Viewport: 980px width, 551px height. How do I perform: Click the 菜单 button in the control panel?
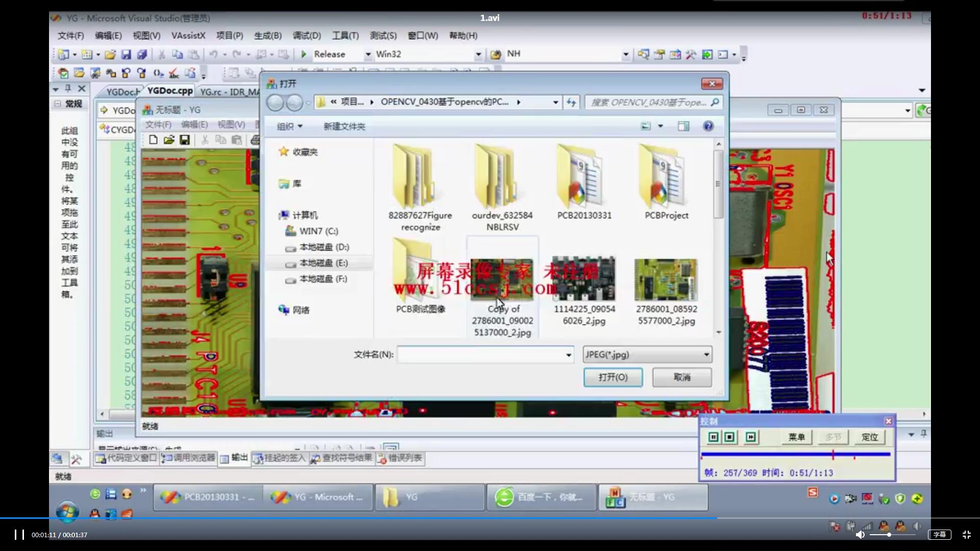point(796,437)
